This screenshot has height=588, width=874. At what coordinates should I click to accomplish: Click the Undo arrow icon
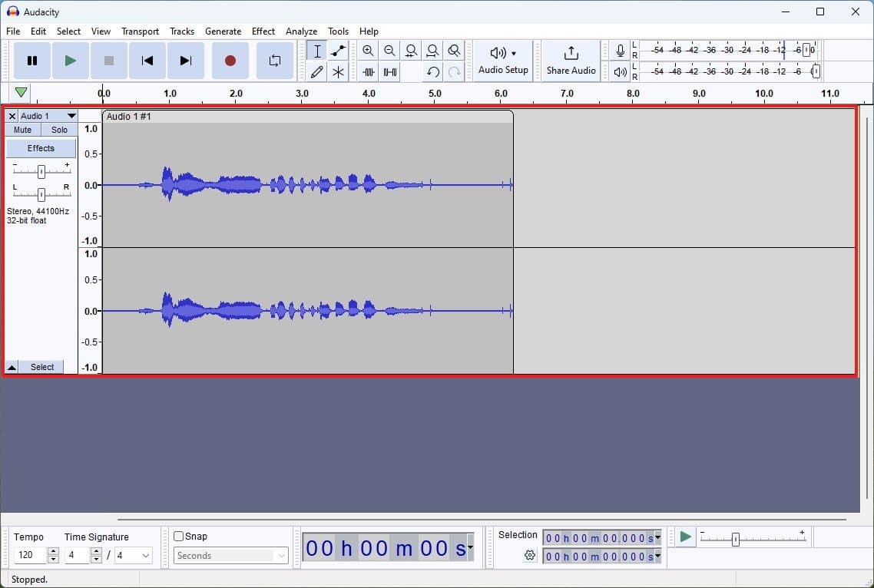[433, 72]
